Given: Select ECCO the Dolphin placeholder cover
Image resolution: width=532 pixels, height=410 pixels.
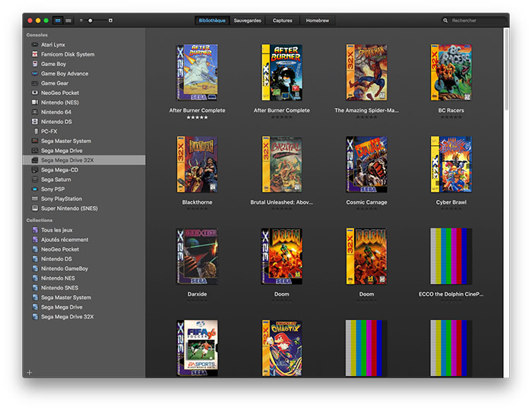Looking at the screenshot, I should [x=451, y=256].
